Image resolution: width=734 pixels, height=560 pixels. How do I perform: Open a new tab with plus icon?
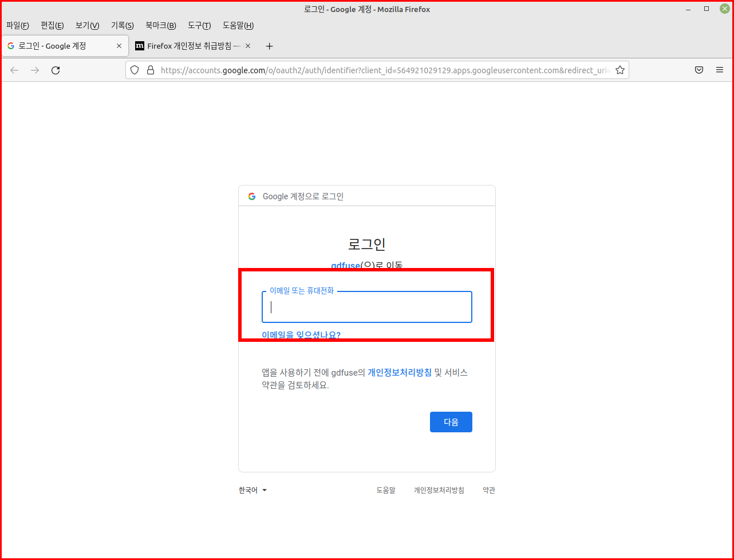click(x=270, y=46)
